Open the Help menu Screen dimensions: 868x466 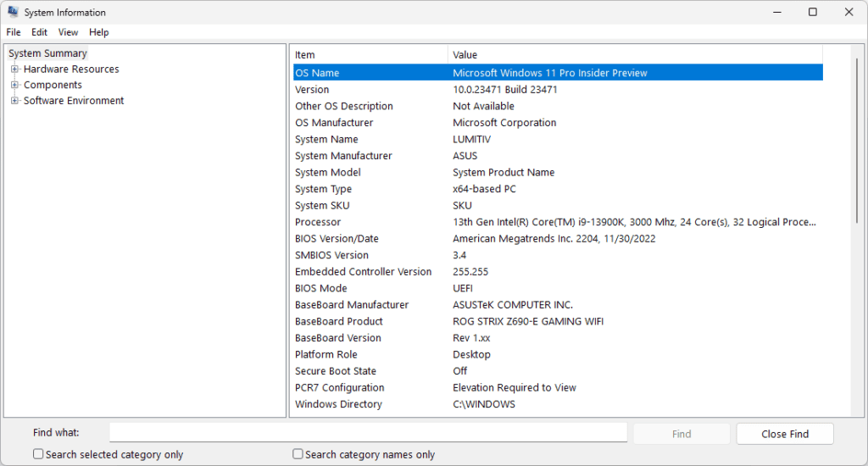[x=98, y=32]
